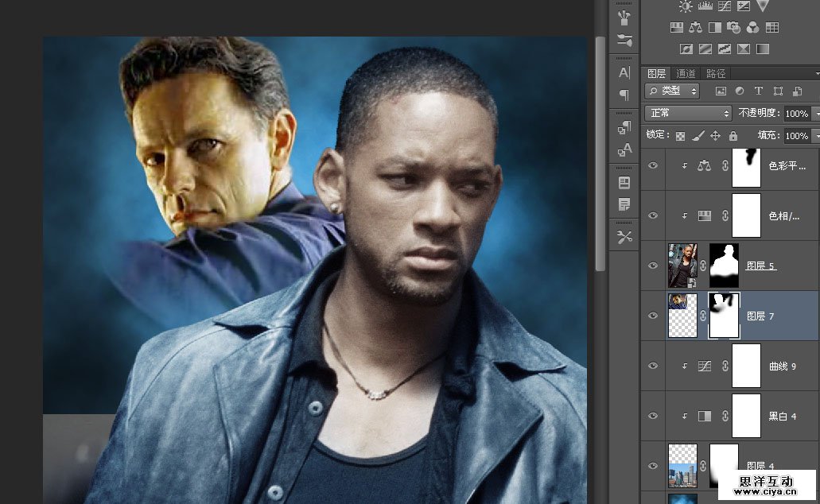Filter layers by adjustment layers
Screen dimensions: 820x504
pos(740,91)
